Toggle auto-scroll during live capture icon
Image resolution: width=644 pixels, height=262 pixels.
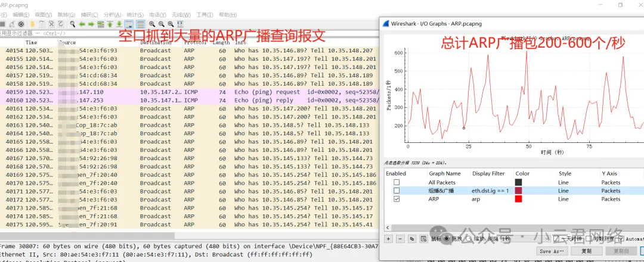point(129,24)
